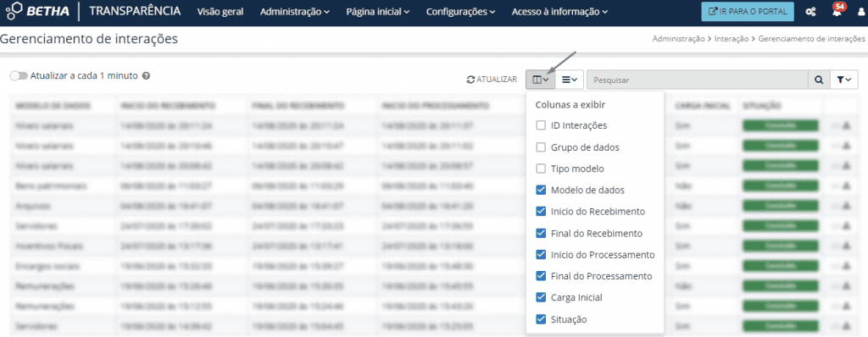Open the Acesso à informação menu
This screenshot has width=868, height=337.
[x=559, y=12]
